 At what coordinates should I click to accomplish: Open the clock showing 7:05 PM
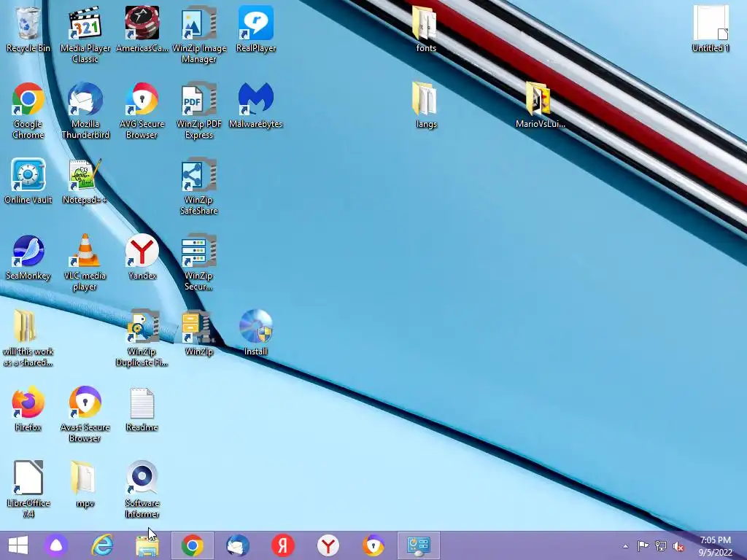point(716,546)
